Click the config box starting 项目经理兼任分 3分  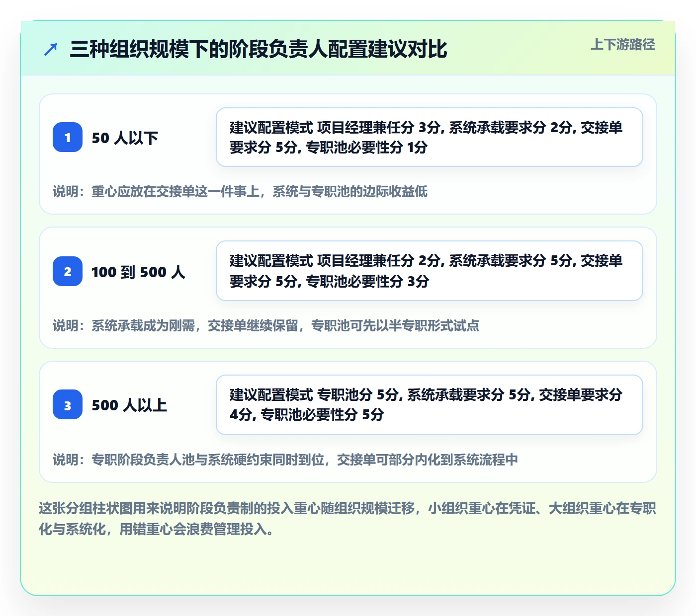[430, 137]
